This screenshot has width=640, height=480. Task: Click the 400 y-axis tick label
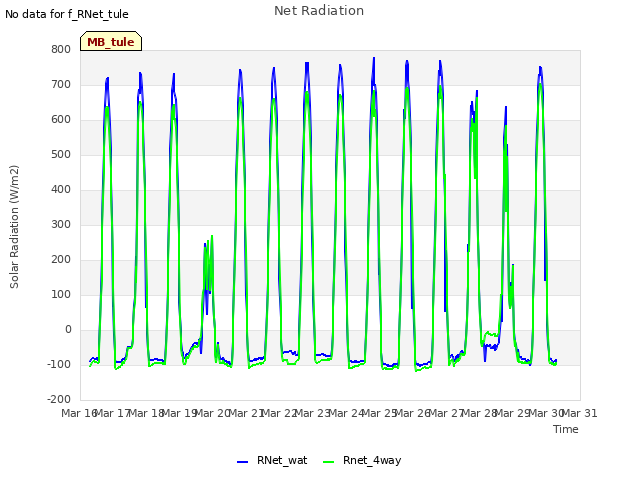pos(61,189)
